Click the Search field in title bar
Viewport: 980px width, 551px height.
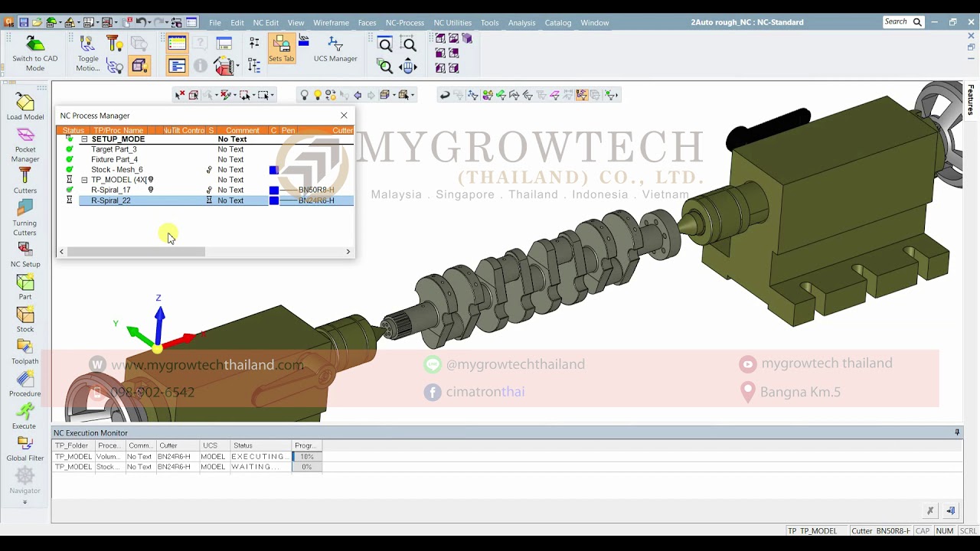coord(903,22)
